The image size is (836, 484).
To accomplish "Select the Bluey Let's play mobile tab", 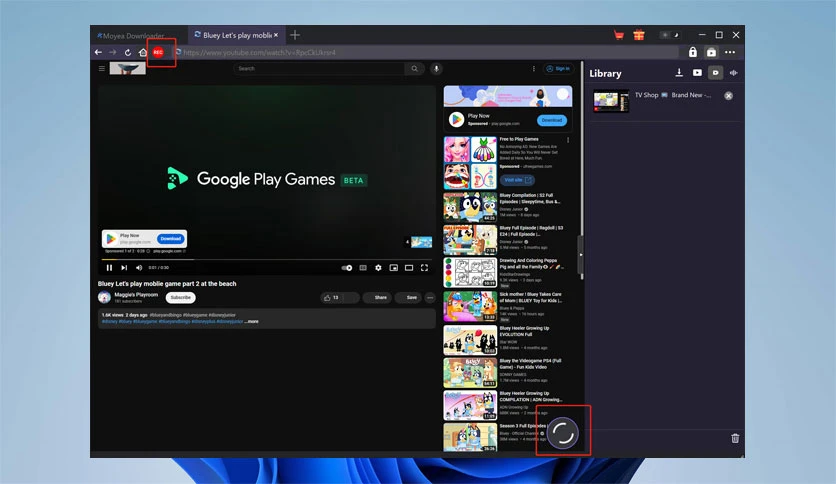I will click(x=234, y=35).
